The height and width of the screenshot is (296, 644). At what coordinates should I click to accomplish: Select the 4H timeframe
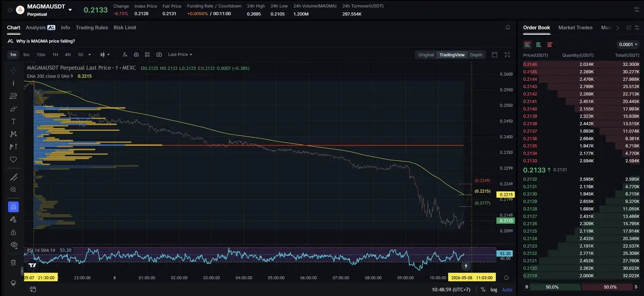[68, 55]
